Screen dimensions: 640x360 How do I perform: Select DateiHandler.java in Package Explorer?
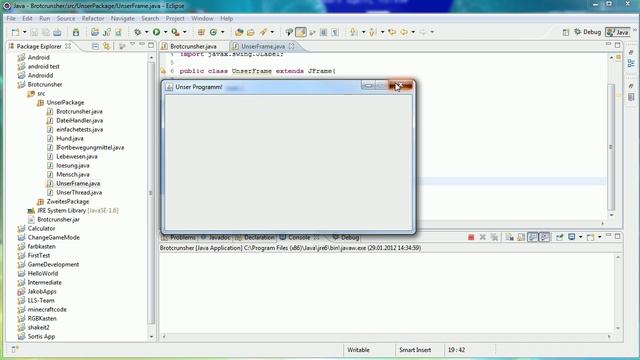80,120
